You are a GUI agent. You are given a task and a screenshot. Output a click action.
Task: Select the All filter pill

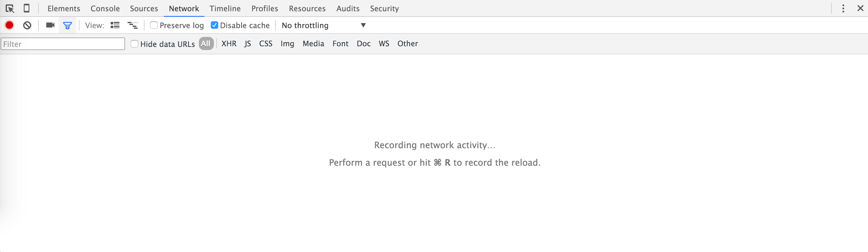(206, 44)
